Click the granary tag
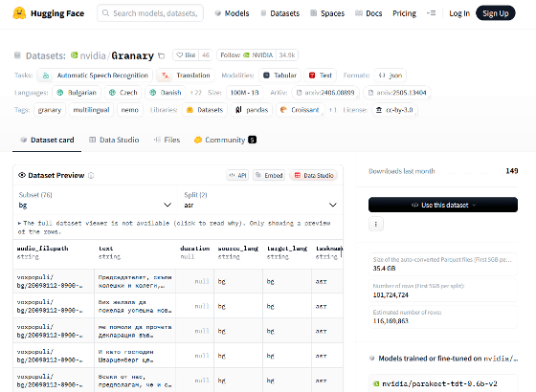The height and width of the screenshot is (392, 536). click(50, 110)
